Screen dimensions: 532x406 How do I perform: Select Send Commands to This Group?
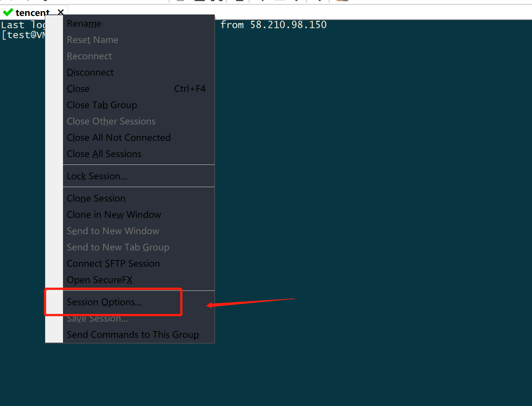coord(133,335)
